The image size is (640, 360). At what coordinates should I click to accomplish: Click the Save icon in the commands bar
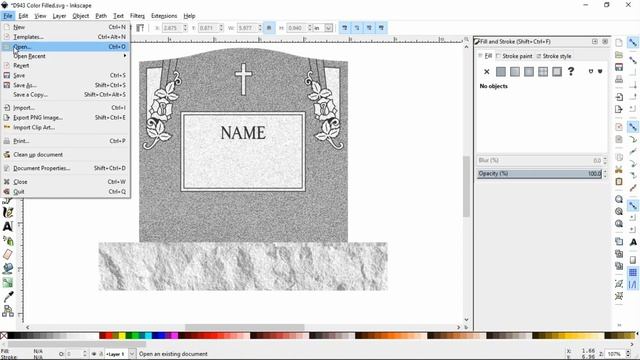click(x=619, y=67)
